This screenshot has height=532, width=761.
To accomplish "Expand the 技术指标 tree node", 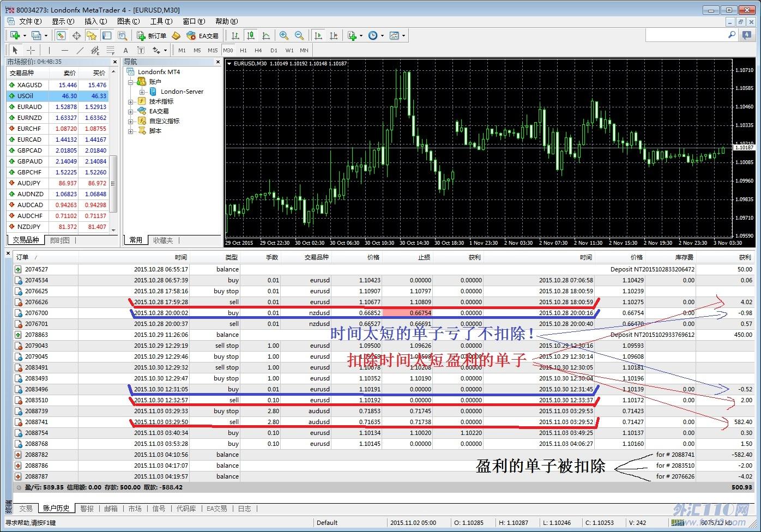I will pos(131,101).
